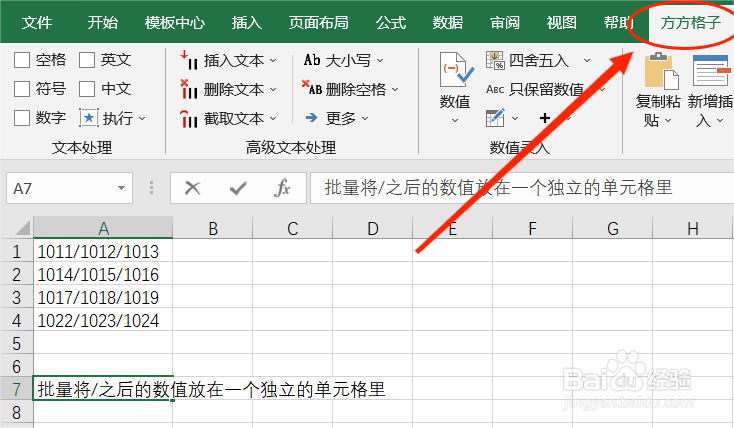Select cell containing 1017/1018/1019
The height and width of the screenshot is (428, 734).
coord(103,297)
